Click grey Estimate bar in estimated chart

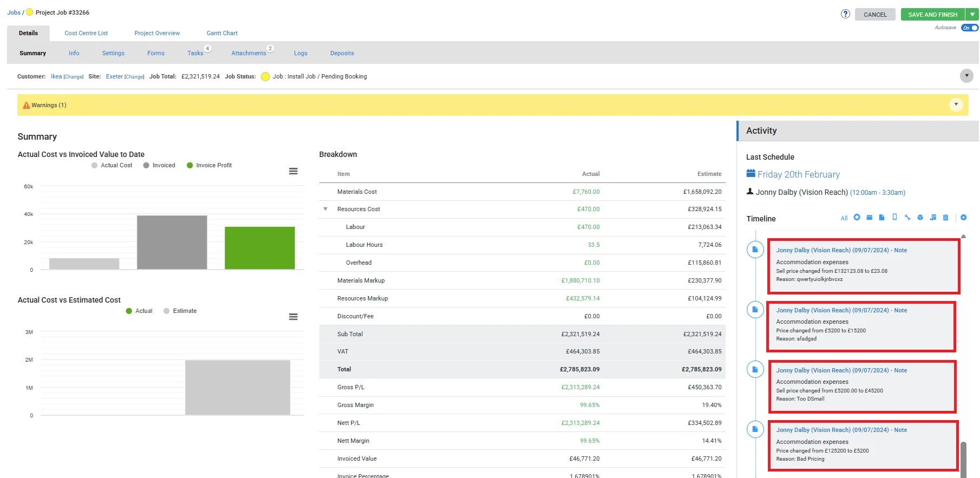click(238, 388)
